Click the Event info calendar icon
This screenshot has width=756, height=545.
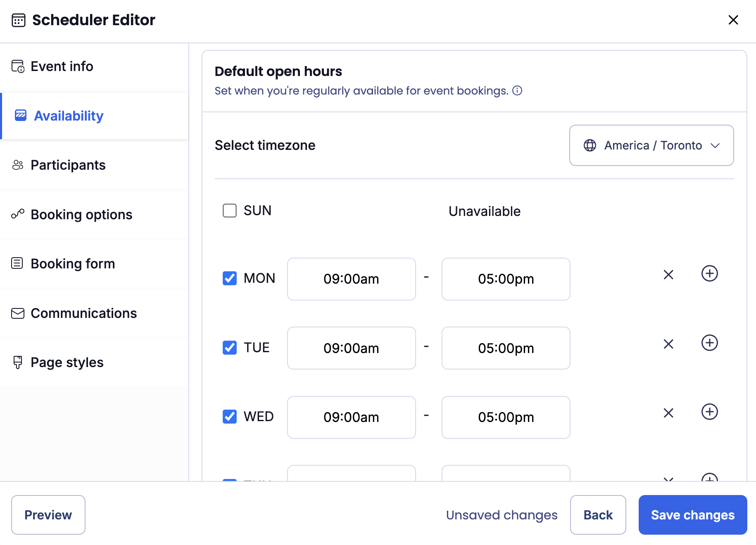[17, 66]
